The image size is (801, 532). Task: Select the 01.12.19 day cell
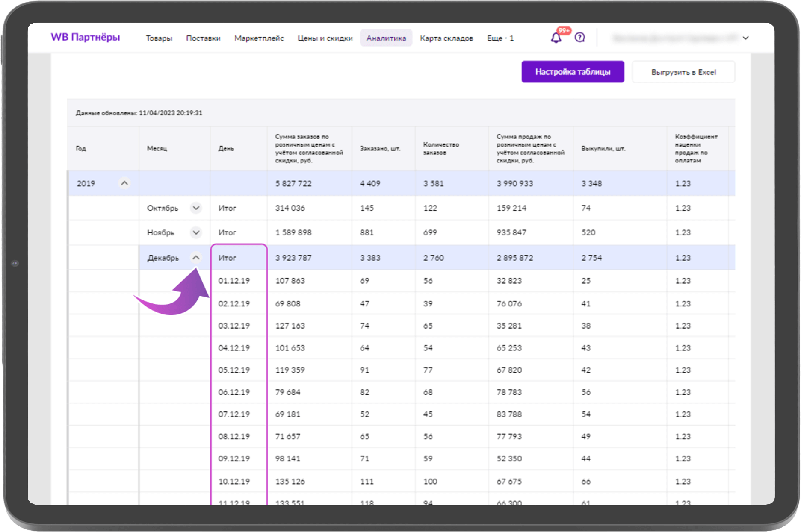(234, 281)
